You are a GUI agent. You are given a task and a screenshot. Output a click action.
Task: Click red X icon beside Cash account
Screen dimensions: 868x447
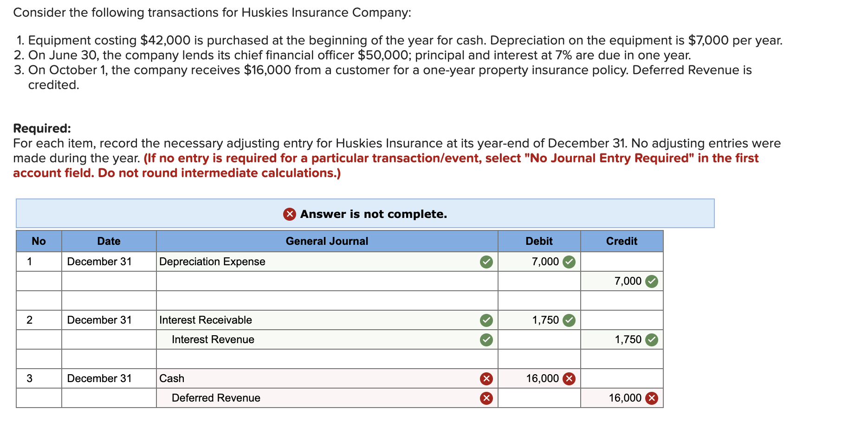tap(486, 379)
